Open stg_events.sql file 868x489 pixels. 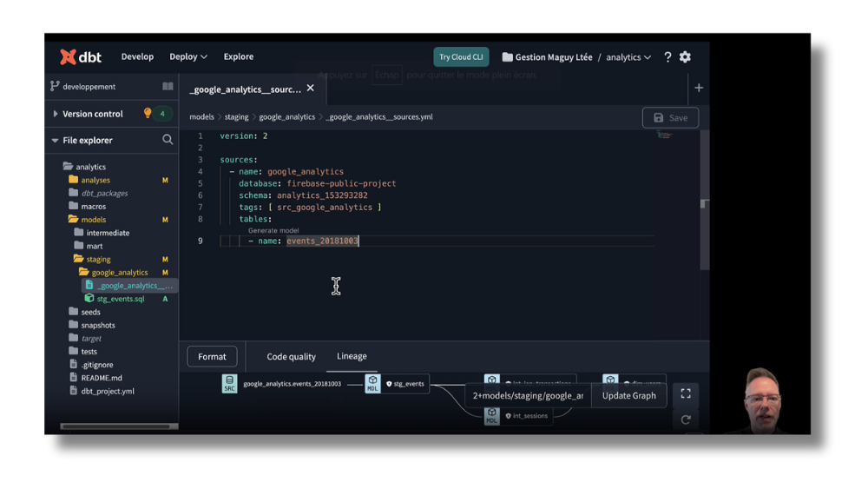(115, 299)
